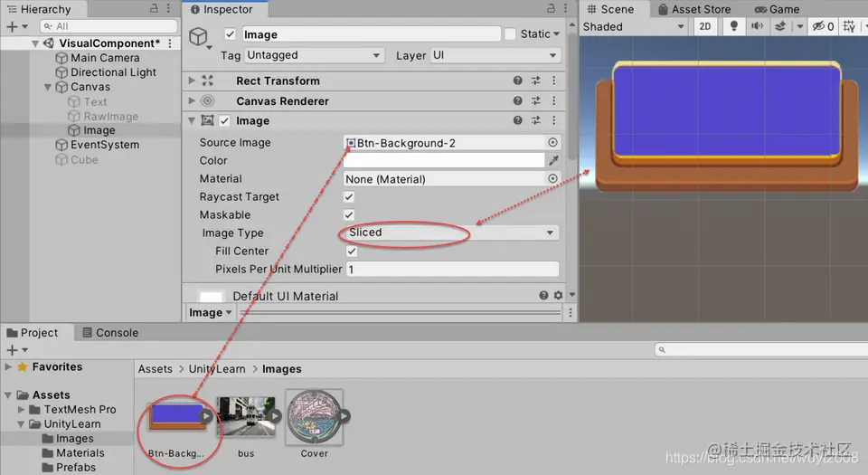Expand the Btn-Background asset sub-sprites
The image size is (868, 475).
[x=206, y=415]
